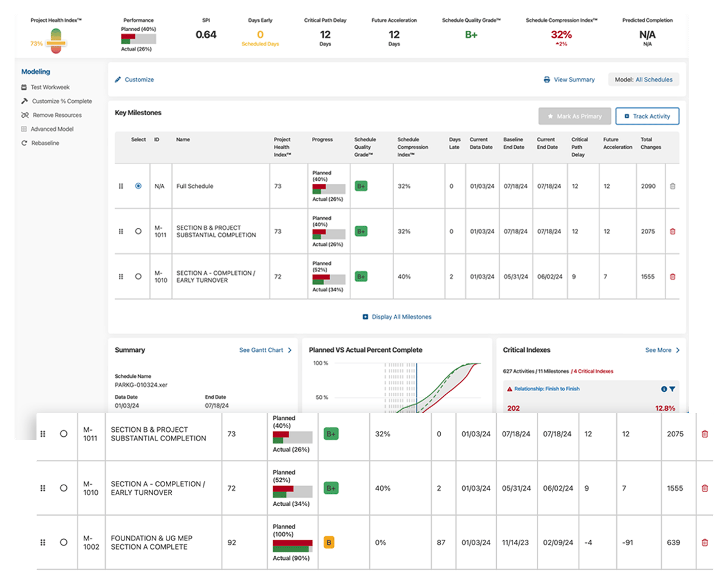Click the Rebaseline refresh icon
Screen dimensions: 728x583
pos(24,143)
